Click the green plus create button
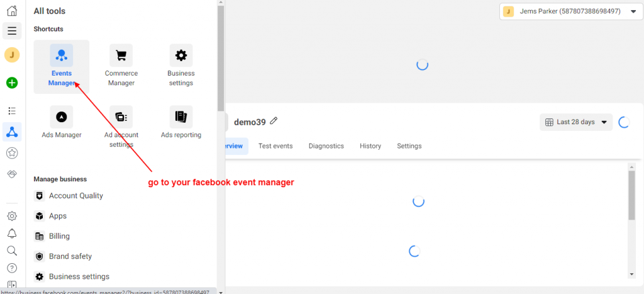The width and height of the screenshot is (644, 294). (x=12, y=82)
